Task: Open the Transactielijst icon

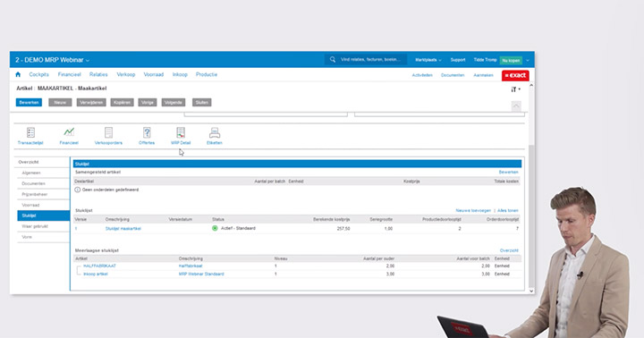Action: coord(30,132)
